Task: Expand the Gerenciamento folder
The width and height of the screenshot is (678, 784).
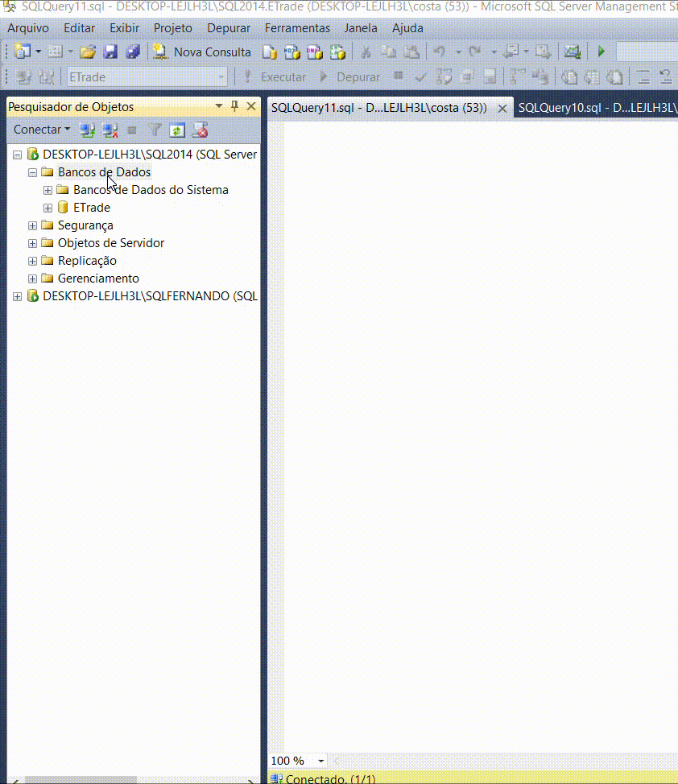Action: coord(32,279)
